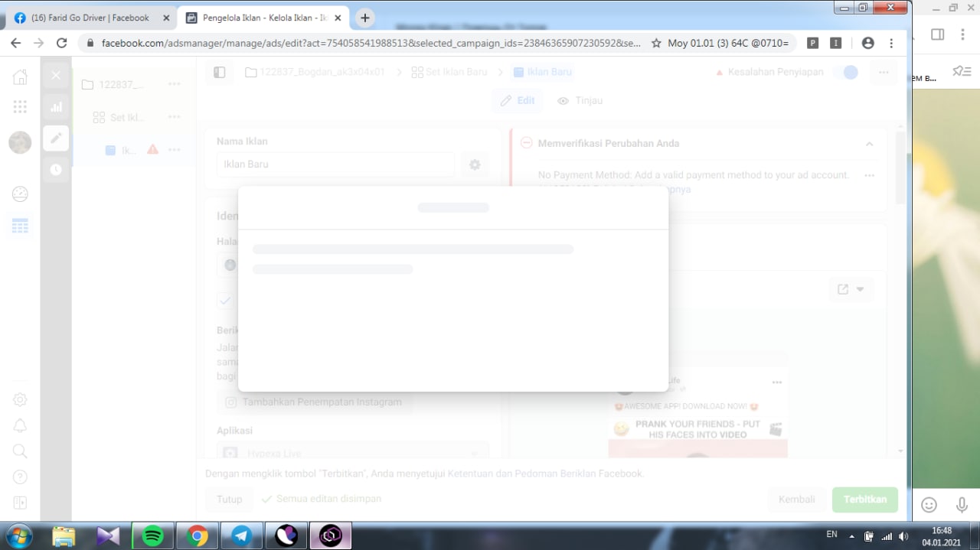The image size is (980, 550).
Task: Toggle the checkbox under Halaman section
Action: pos(224,301)
